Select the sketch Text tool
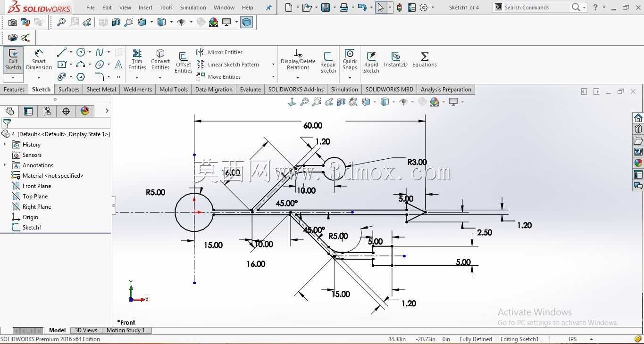Image resolution: width=644 pixels, height=344 pixels. click(118, 65)
